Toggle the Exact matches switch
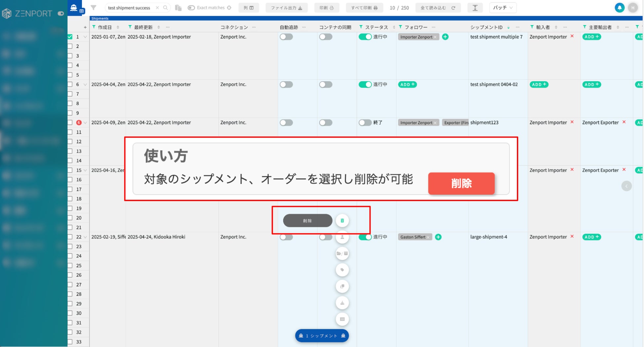Image resolution: width=644 pixels, height=347 pixels. click(x=191, y=8)
